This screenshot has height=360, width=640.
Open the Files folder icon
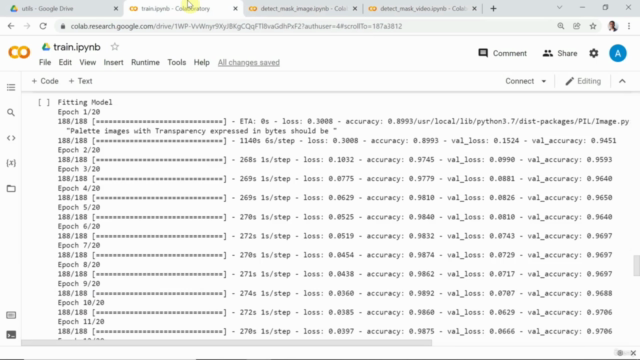tap(11, 189)
